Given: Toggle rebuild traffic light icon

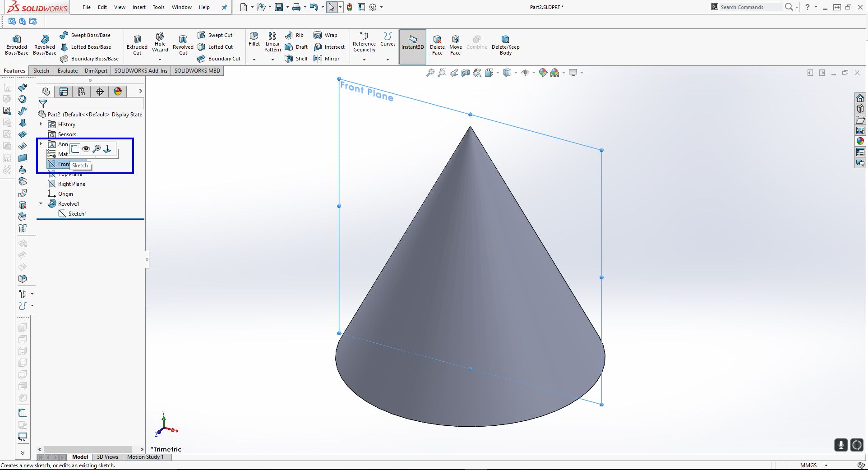Looking at the screenshot, I should [x=350, y=7].
